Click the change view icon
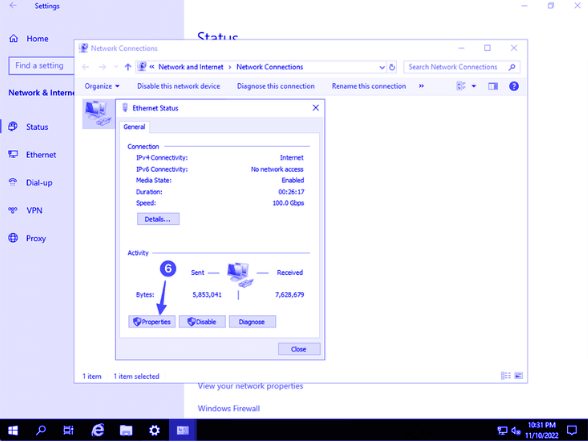The image size is (588, 442). coord(461,86)
